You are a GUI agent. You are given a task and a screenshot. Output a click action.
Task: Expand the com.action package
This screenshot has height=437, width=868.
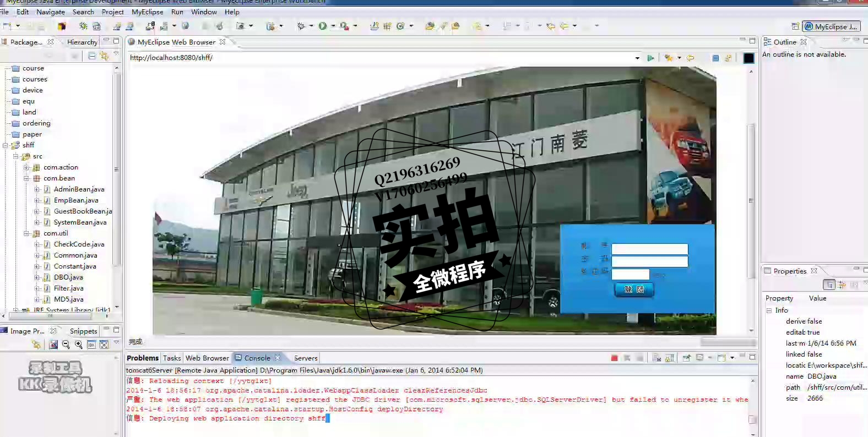26,167
